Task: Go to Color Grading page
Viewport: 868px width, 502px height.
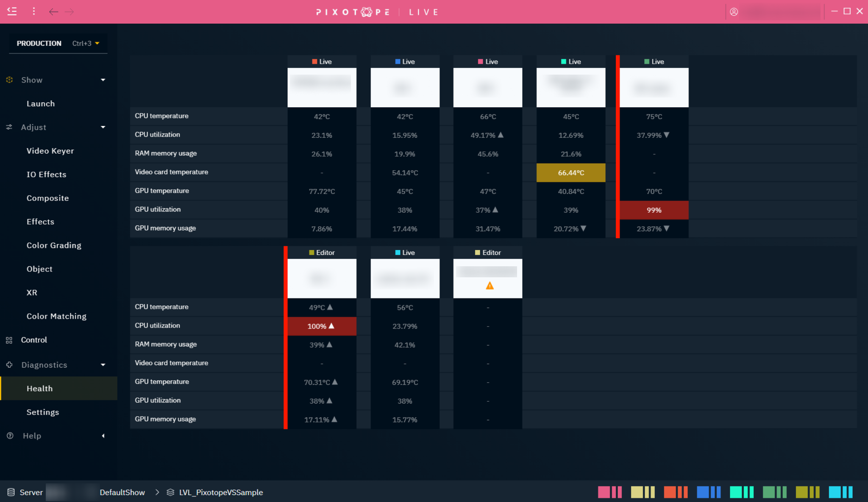Action: (x=54, y=245)
